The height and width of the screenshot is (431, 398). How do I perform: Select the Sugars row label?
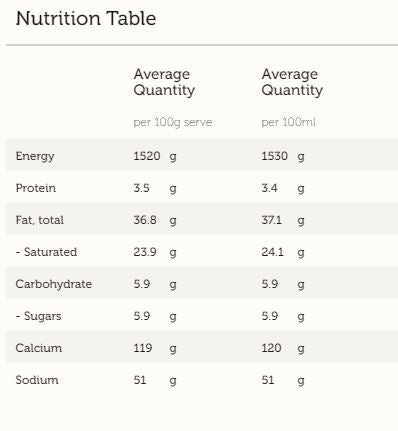pos(39,316)
